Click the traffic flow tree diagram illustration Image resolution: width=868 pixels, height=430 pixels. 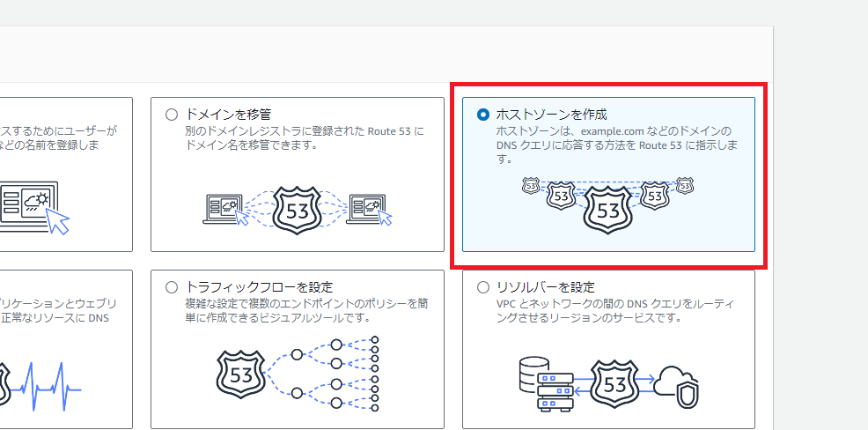coord(298,374)
